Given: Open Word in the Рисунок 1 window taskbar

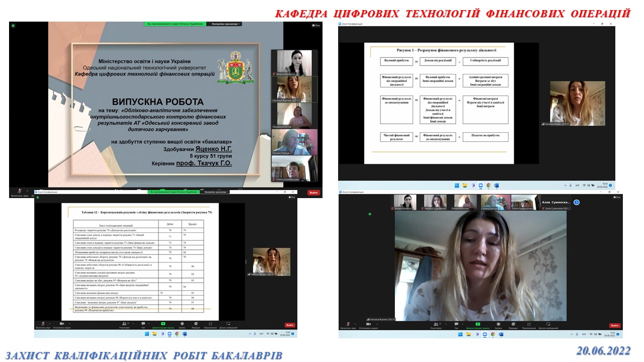Looking at the screenshot, I should tap(497, 186).
